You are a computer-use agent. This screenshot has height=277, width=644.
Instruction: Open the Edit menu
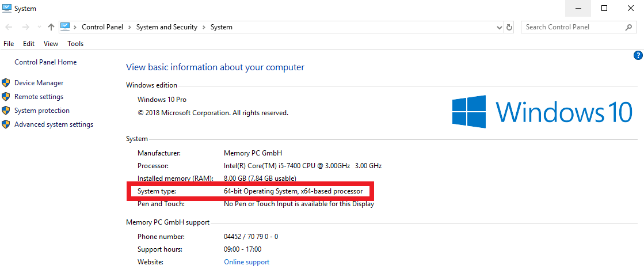29,44
